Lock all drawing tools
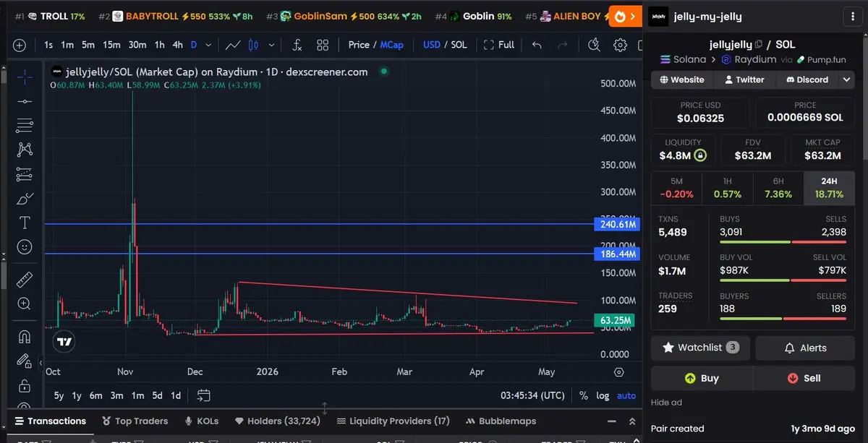This screenshot has height=443, width=868. tap(25, 385)
